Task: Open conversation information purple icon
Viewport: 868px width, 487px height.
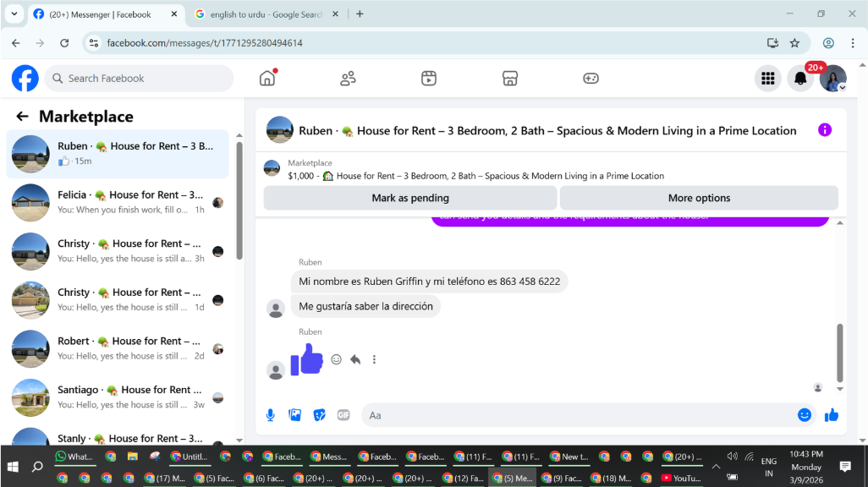Action: tap(825, 130)
